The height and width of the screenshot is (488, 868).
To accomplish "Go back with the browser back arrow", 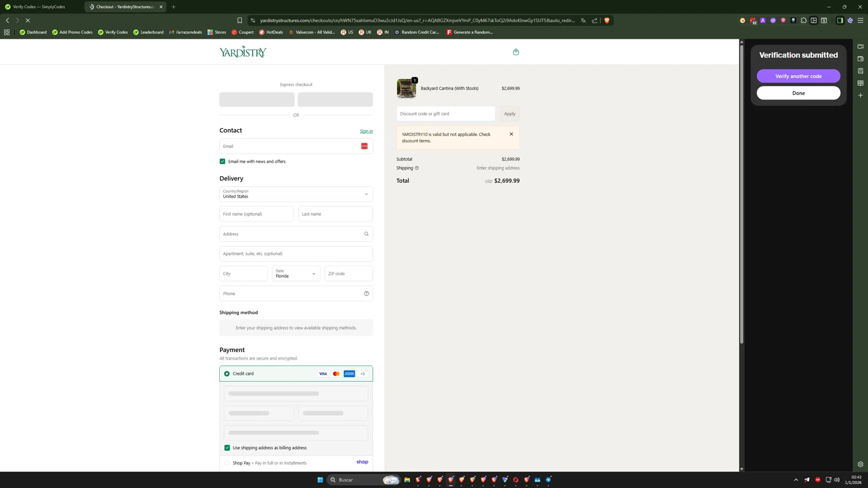I will click(x=8, y=20).
